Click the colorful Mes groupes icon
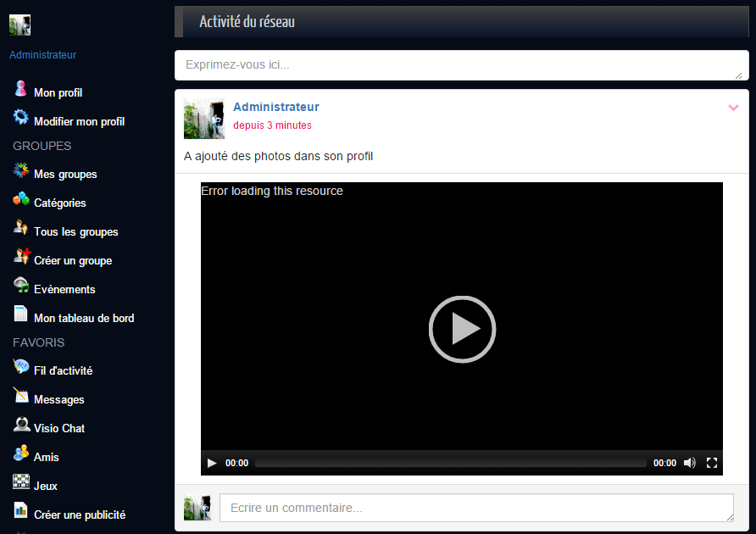 pos(20,170)
